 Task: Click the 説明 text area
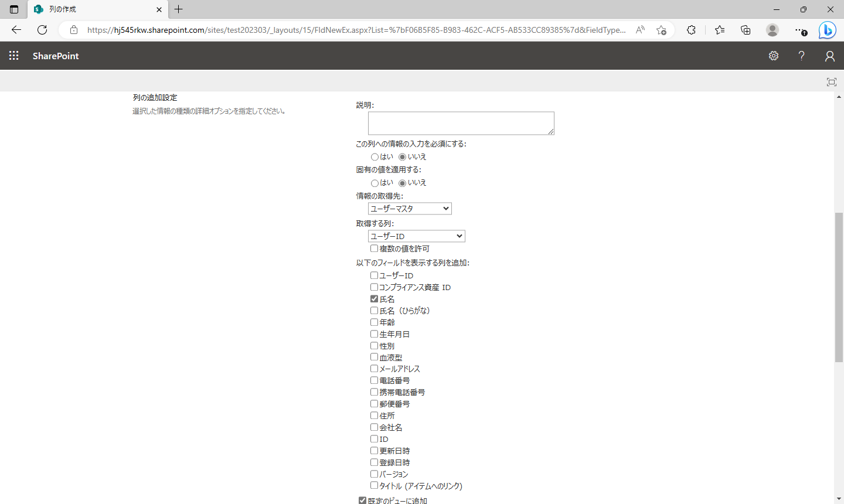(461, 124)
